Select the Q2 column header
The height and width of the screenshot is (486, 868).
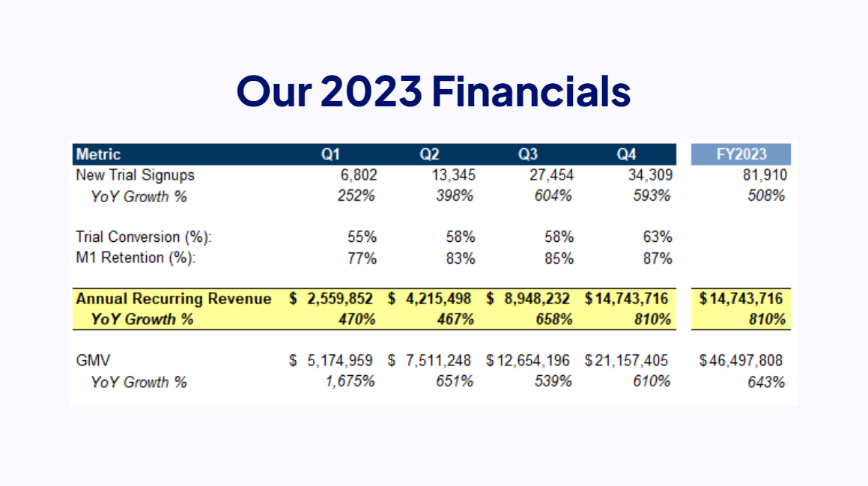tap(429, 154)
